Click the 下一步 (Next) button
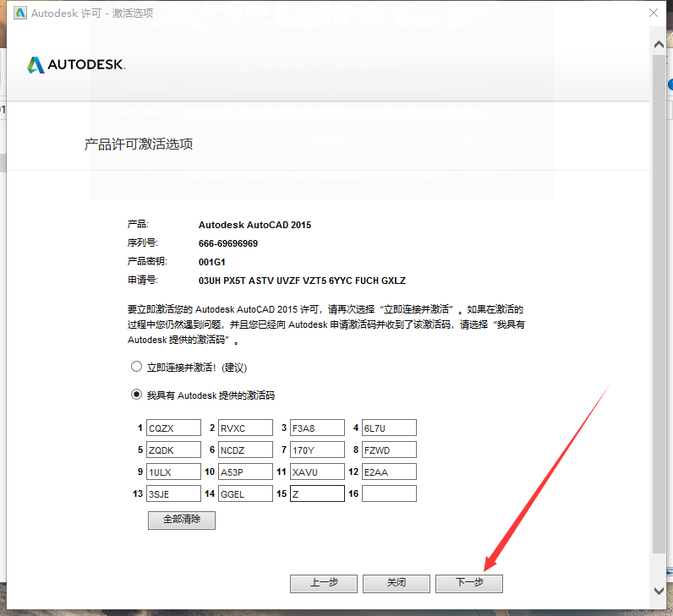The width and height of the screenshot is (673, 616). click(469, 583)
